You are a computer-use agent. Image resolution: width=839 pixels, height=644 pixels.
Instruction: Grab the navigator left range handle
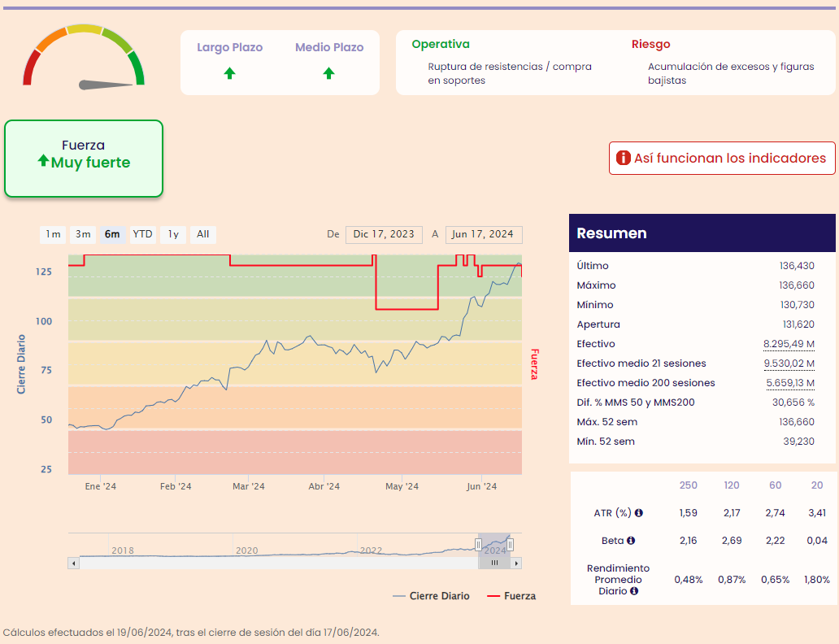(x=478, y=545)
